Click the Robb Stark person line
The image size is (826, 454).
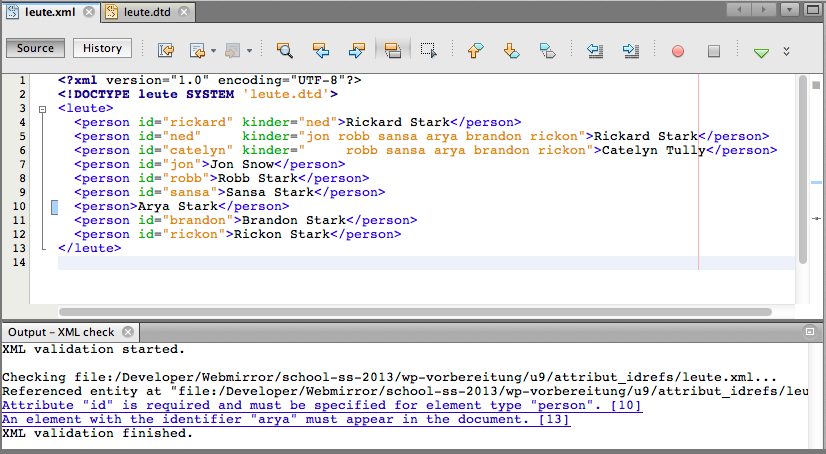point(222,179)
